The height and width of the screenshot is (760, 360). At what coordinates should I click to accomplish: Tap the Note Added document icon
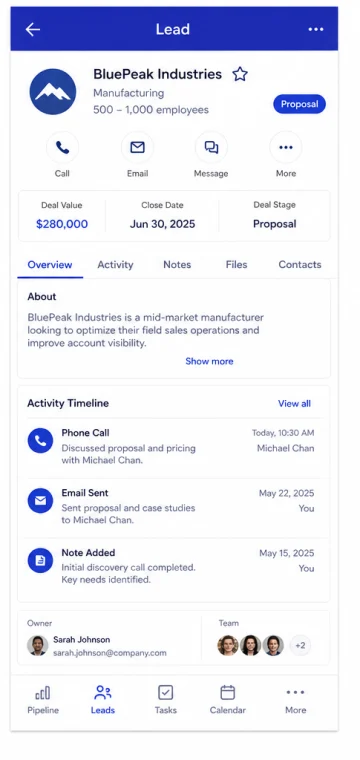(40, 561)
